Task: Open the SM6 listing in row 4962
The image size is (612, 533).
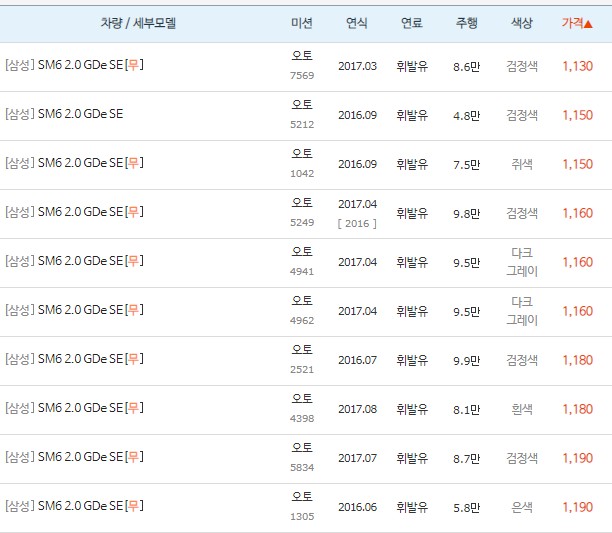Action: tap(74, 310)
